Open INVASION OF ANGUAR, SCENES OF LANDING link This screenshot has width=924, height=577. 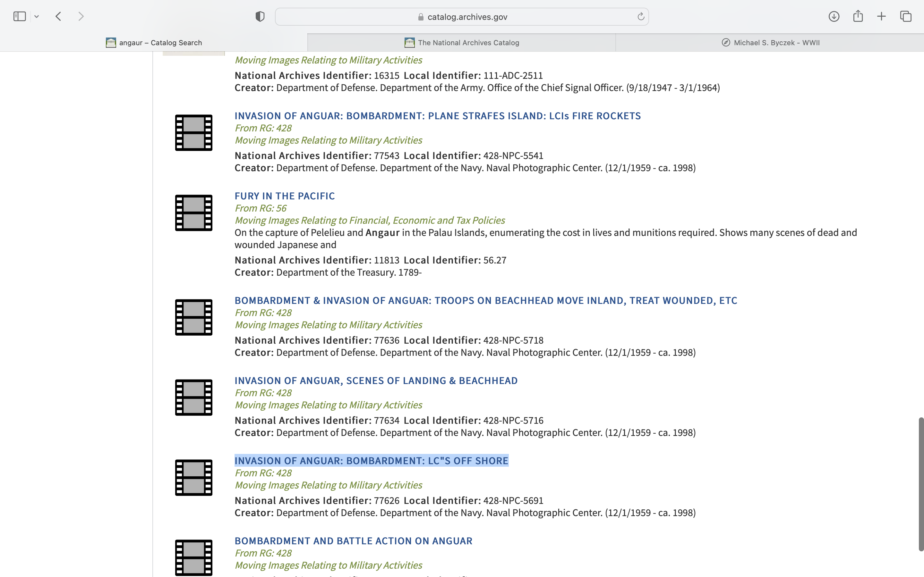[x=376, y=380]
